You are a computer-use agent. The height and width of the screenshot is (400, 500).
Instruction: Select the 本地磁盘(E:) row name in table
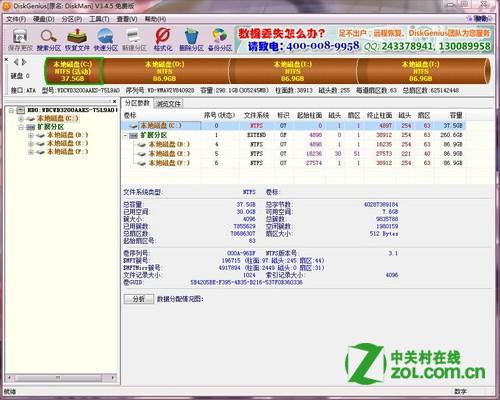coord(169,154)
